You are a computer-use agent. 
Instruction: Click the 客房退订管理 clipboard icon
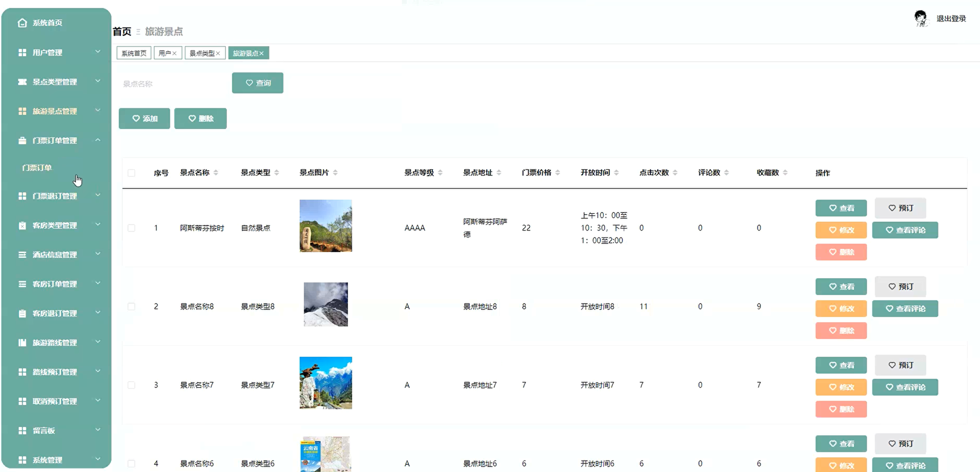pos(22,313)
